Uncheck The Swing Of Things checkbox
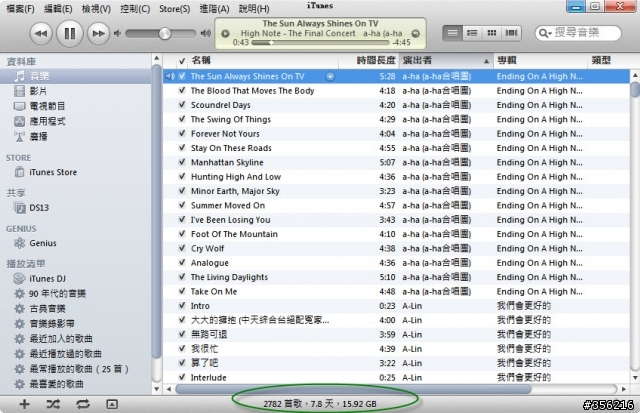Image resolution: width=640 pixels, height=413 pixels. [182, 119]
